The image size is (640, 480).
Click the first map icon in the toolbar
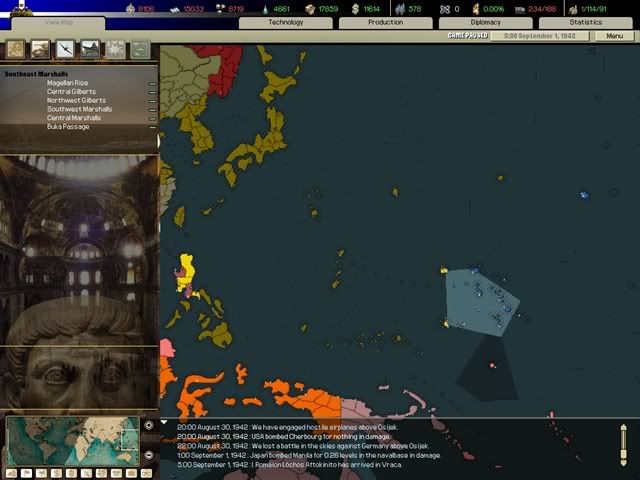point(16,49)
